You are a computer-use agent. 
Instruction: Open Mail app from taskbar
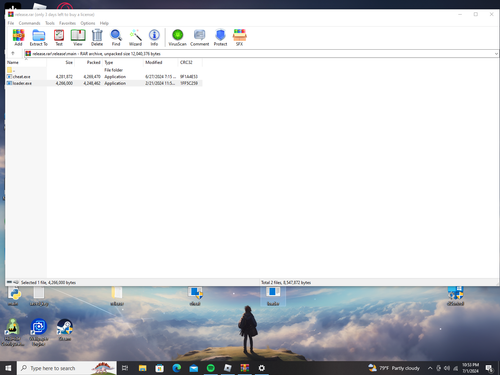tap(194, 368)
